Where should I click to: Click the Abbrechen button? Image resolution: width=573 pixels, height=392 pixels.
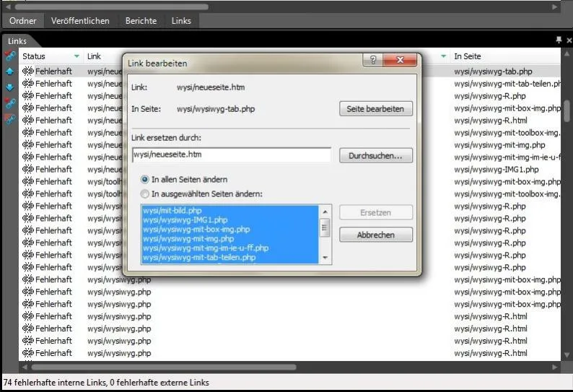coord(376,235)
